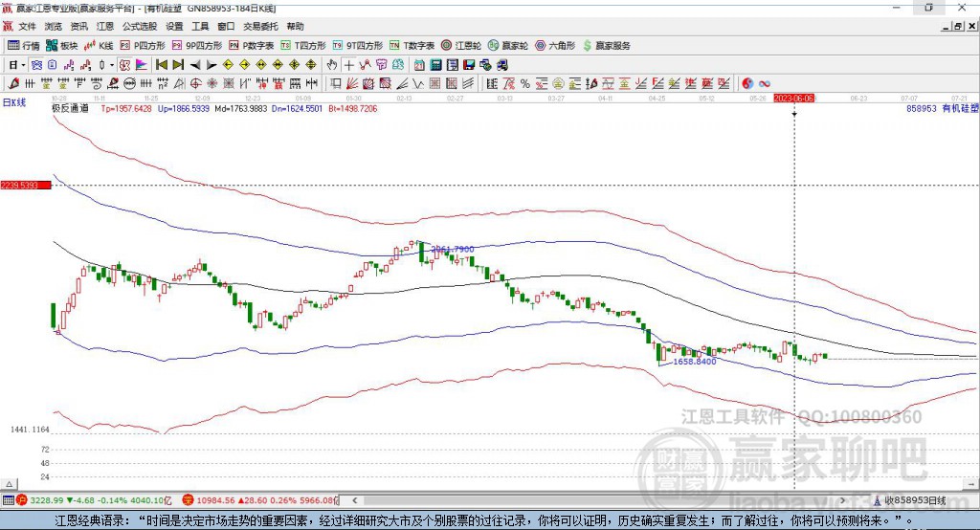Viewport: 980px width, 530px height.
Task: Click the blue infinity symbol icon
Action: 765,84
